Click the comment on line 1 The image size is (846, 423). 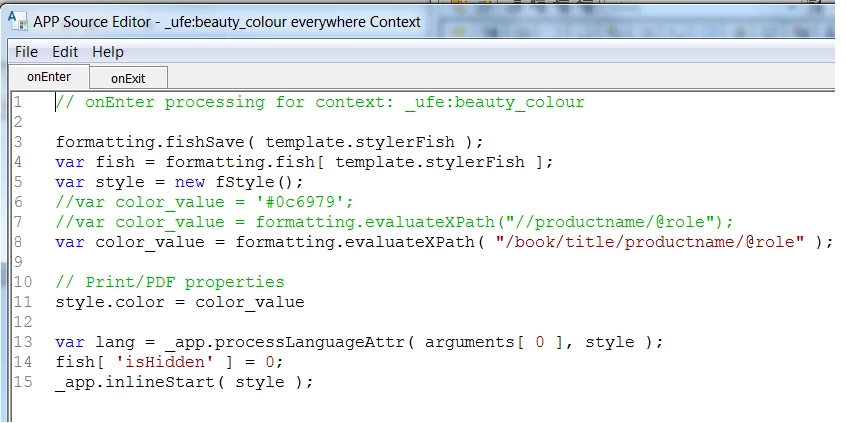pos(320,102)
